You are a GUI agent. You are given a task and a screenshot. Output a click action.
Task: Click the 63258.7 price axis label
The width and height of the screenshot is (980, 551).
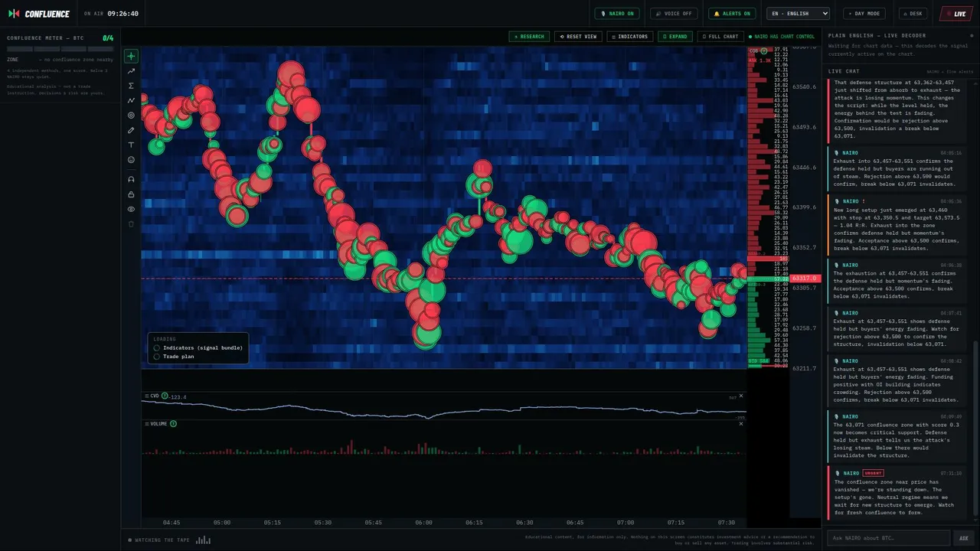click(804, 328)
